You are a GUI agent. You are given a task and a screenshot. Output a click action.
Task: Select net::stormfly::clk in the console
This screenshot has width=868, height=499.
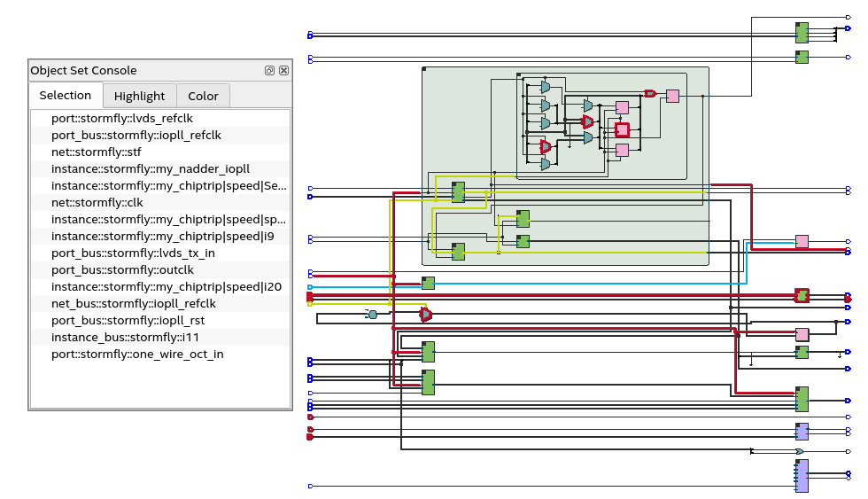[97, 203]
